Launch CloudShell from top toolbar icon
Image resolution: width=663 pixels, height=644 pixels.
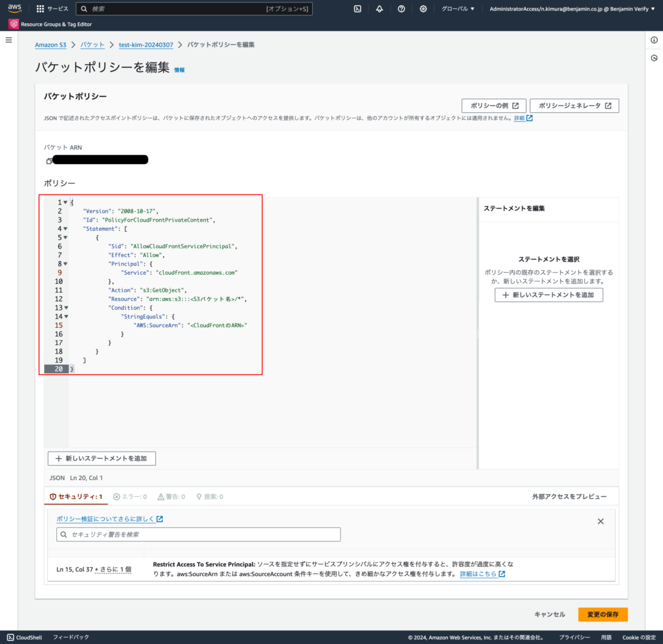[357, 9]
